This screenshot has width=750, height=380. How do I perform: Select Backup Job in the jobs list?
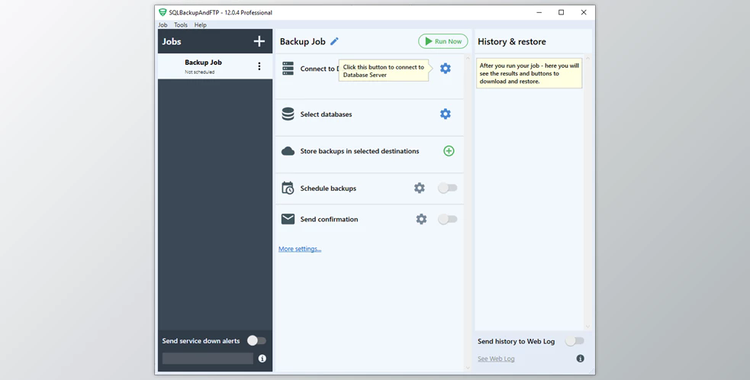215,66
